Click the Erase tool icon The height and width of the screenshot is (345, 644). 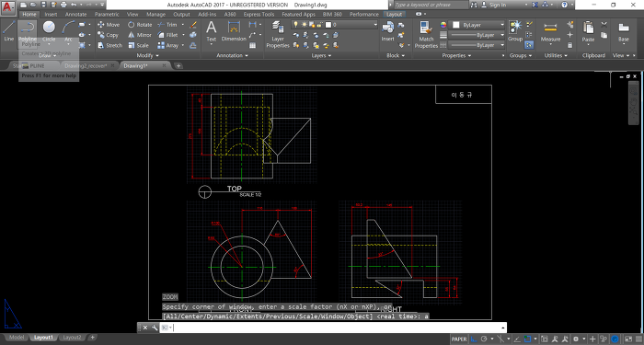(193, 25)
